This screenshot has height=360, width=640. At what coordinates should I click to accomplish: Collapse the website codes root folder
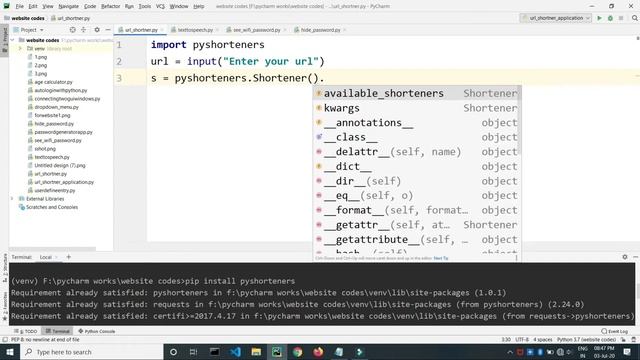click(13, 40)
